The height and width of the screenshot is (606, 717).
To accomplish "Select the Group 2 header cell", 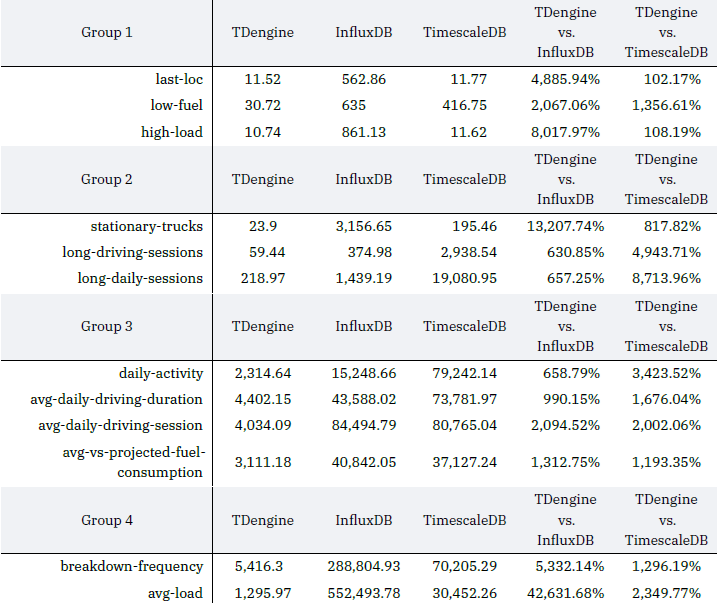I will [x=106, y=180].
